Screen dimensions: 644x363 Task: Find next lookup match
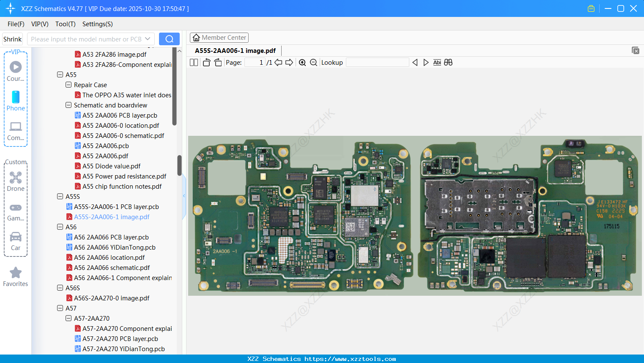coord(426,63)
